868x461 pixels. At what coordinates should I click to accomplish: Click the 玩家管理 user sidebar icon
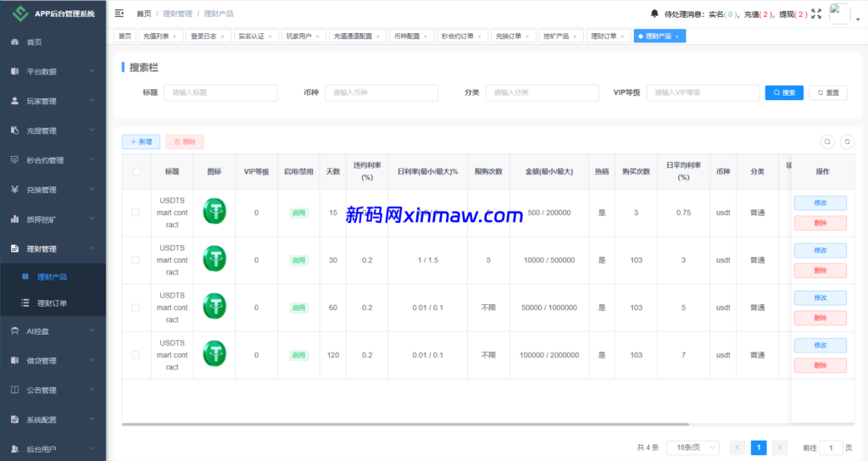click(15, 101)
